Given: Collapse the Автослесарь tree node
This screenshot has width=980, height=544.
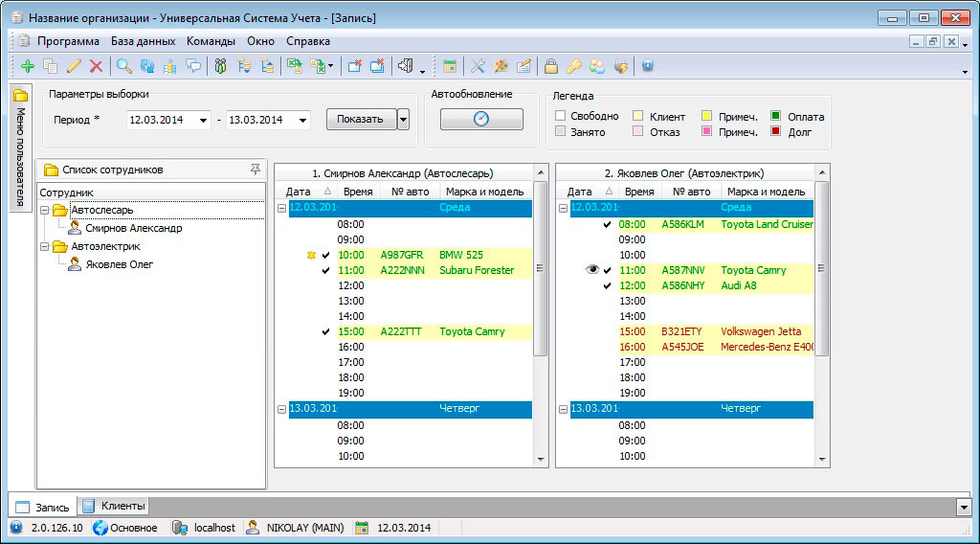Looking at the screenshot, I should (x=45, y=210).
